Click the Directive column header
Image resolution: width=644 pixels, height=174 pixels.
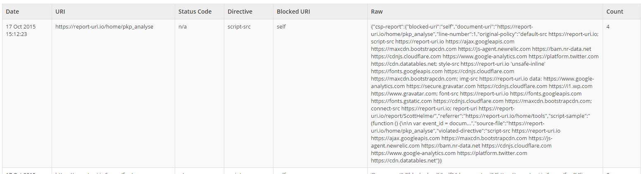[x=240, y=12]
